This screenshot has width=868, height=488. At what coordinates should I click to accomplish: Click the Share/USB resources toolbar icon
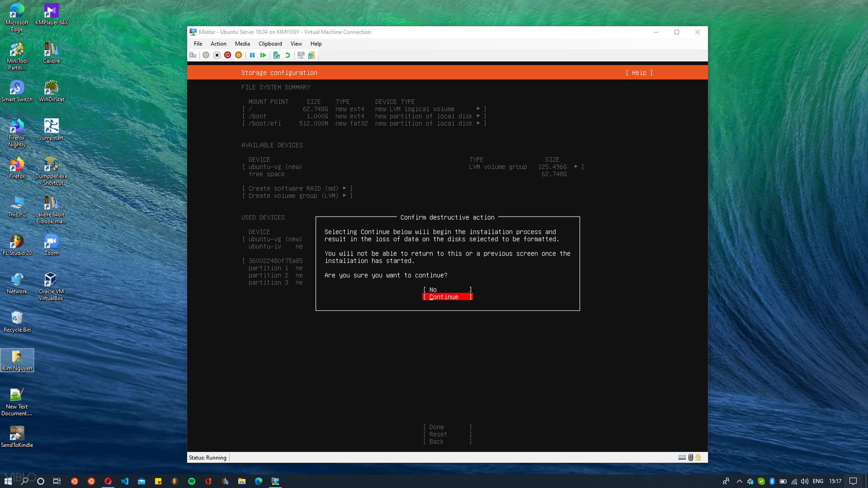click(312, 55)
